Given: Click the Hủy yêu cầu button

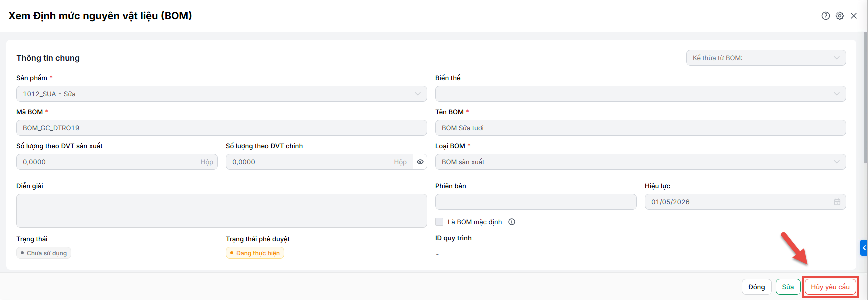Looking at the screenshot, I should coord(830,287).
